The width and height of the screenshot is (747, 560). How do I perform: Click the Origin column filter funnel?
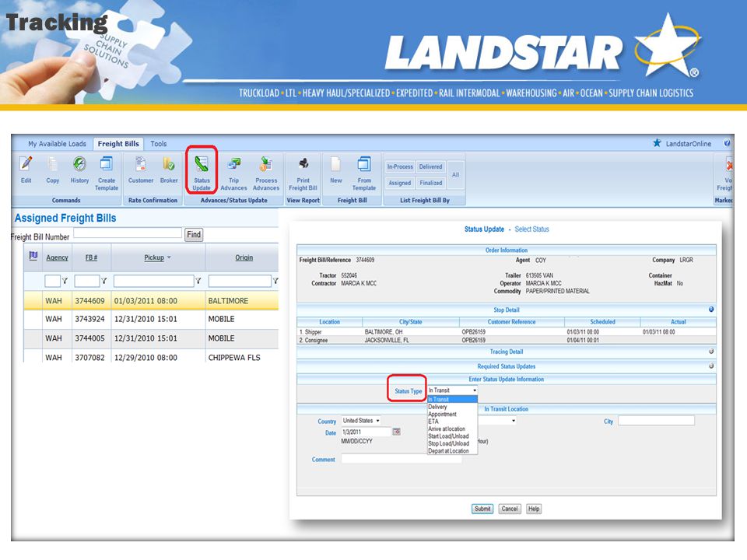point(275,281)
